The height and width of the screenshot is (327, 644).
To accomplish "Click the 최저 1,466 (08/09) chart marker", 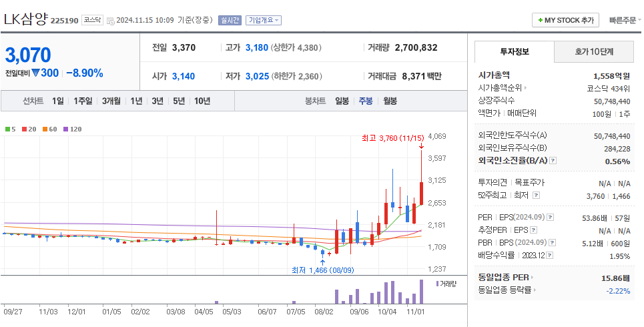I will pos(323,270).
